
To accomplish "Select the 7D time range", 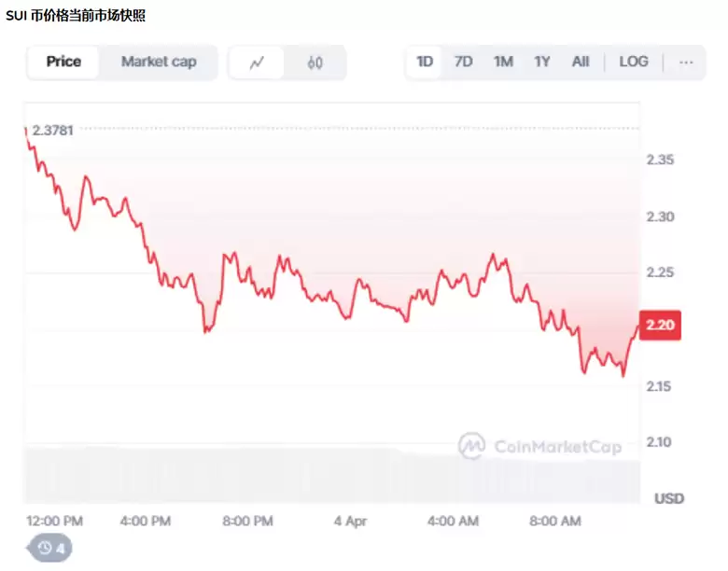I will click(463, 62).
